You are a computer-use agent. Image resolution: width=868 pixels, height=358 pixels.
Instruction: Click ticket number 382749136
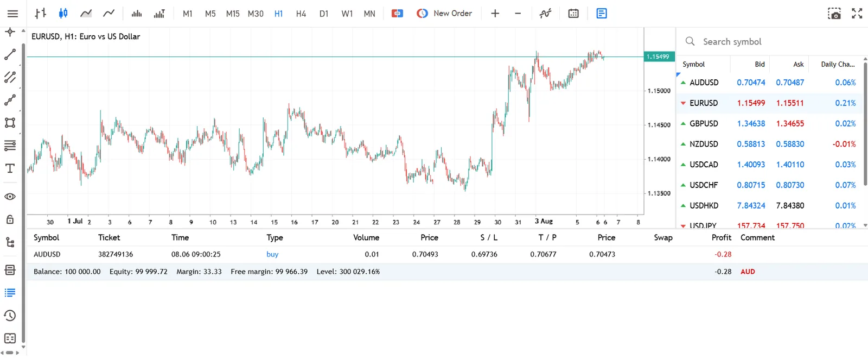(x=116, y=254)
